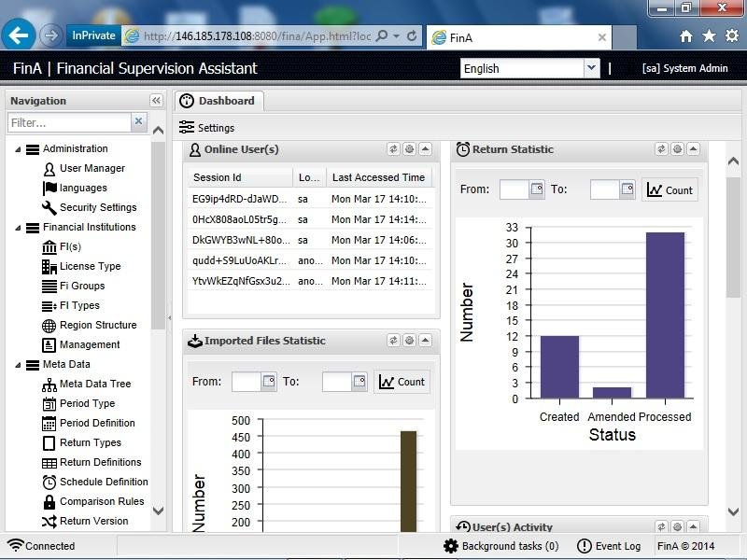The image size is (747, 560).
Task: Refresh the Imported Files Statistic panel
Action: 393,341
